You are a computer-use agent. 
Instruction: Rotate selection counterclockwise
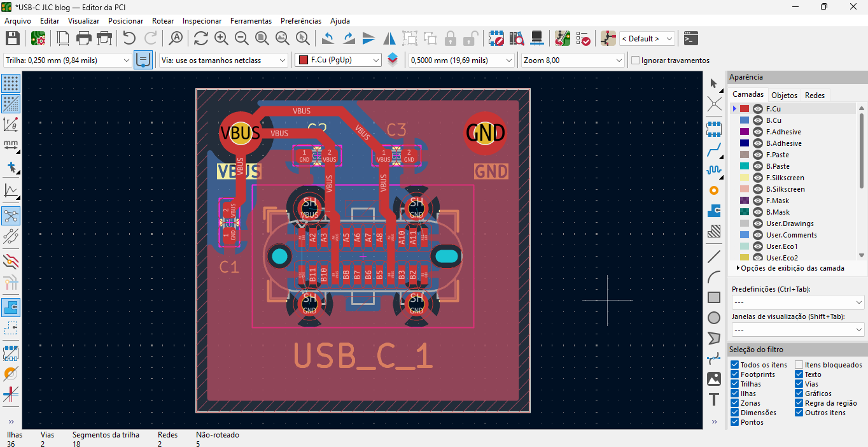click(x=328, y=38)
